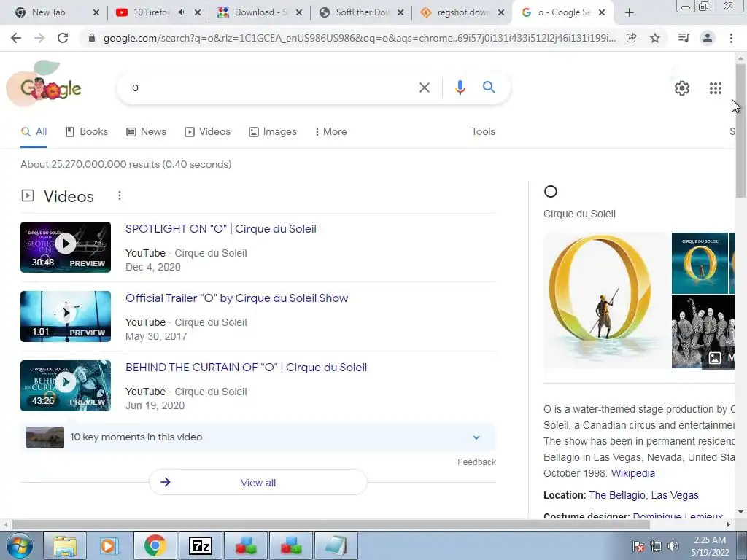Reload the current Google page
This screenshot has height=560, width=747.
point(63,38)
